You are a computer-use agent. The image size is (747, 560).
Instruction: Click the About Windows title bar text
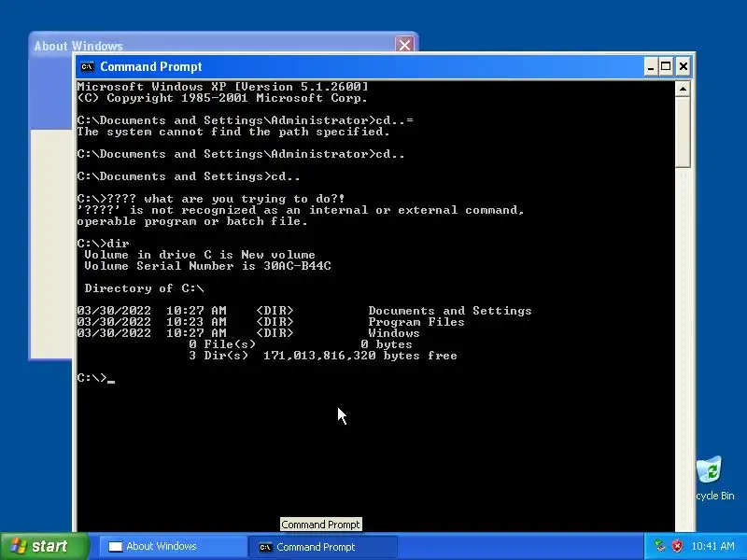click(78, 46)
